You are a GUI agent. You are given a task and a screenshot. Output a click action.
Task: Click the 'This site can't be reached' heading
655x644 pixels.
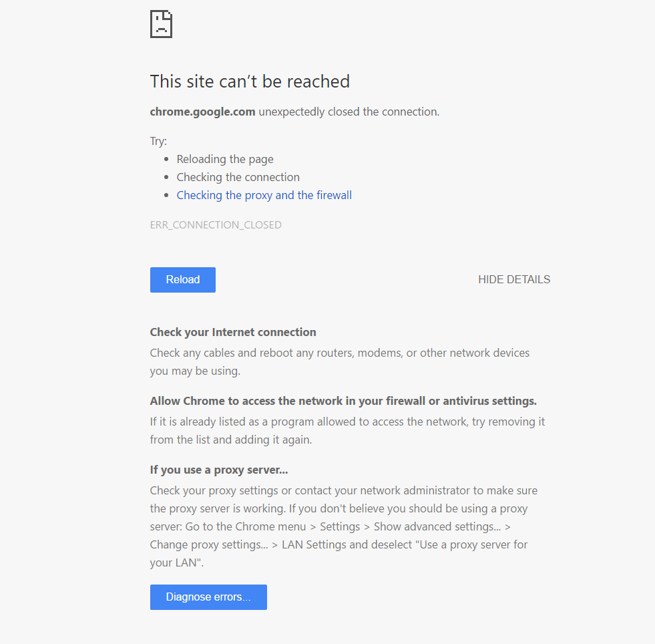[250, 82]
